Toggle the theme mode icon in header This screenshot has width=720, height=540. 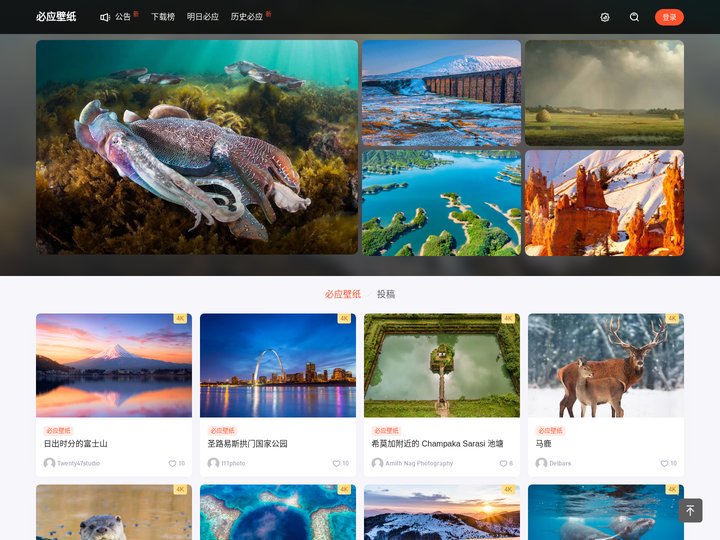click(605, 17)
